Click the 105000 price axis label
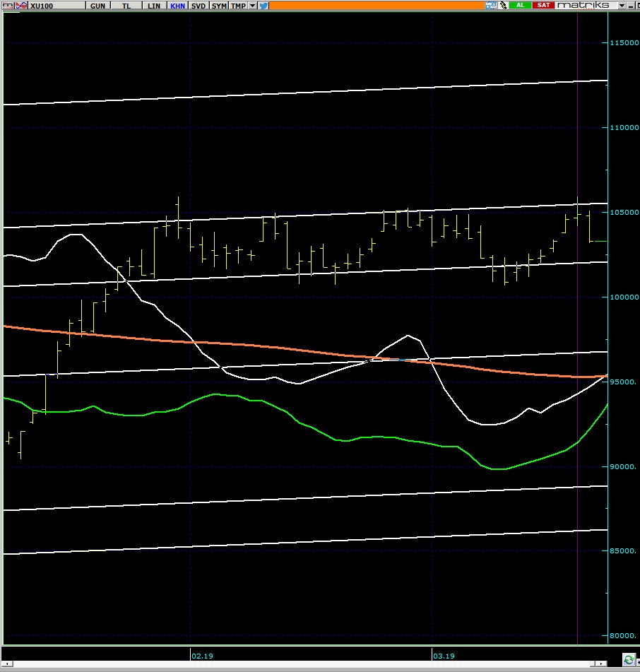 coord(624,213)
